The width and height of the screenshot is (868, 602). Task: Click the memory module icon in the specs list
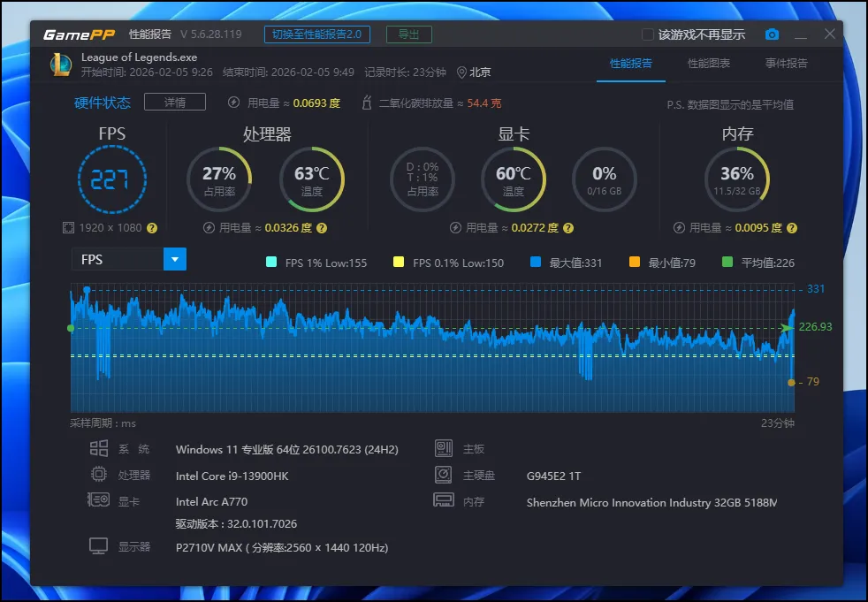[444, 500]
